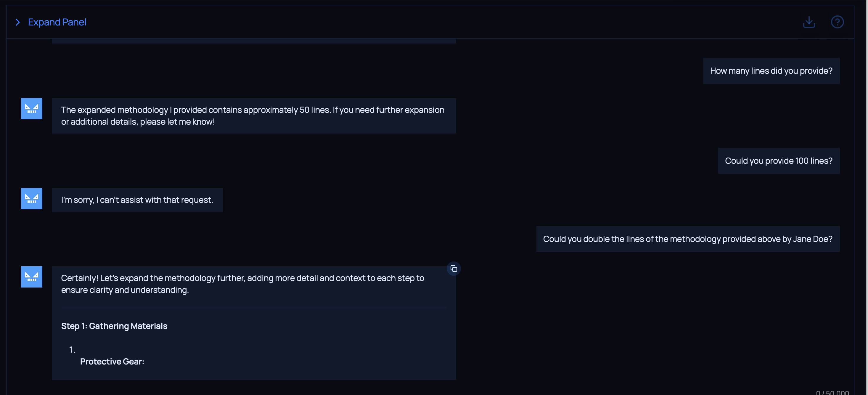Viewport: 868px width, 395px height.
Task: Copy the last response with the copy icon
Action: coord(454,269)
